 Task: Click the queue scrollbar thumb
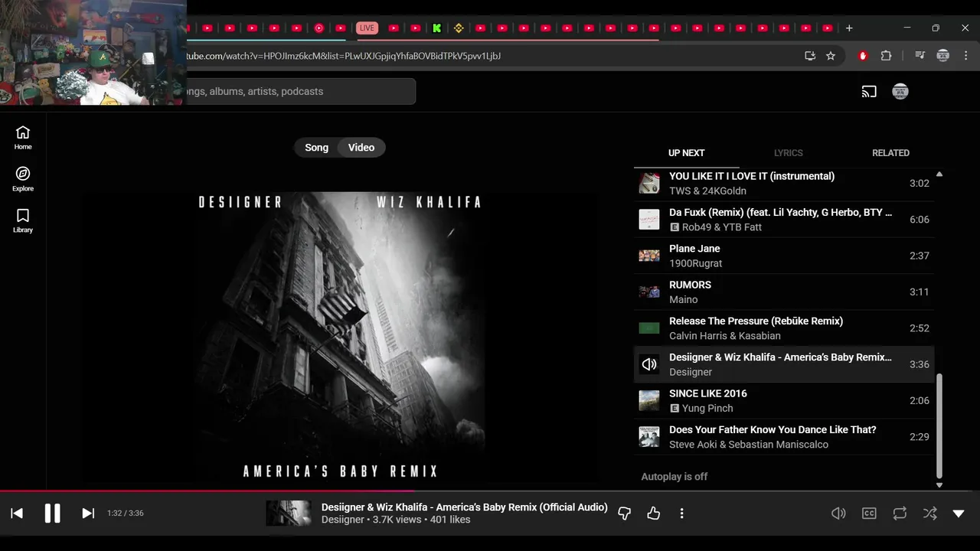(939, 426)
